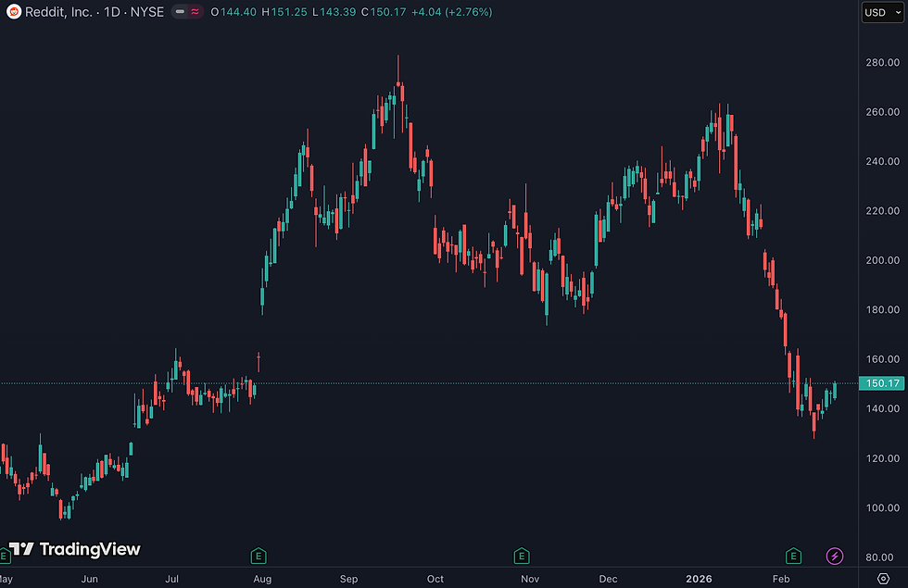
Task: Click the Feb label on time axis
Action: (x=781, y=579)
